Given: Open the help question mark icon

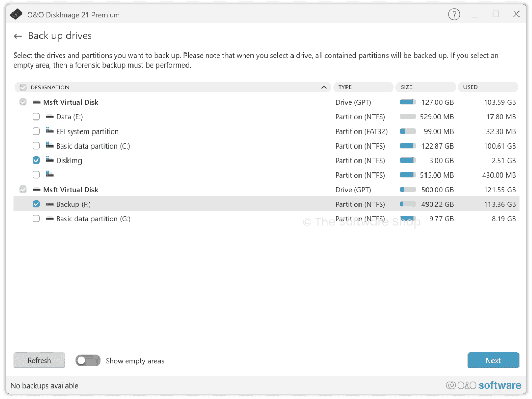Looking at the screenshot, I should (454, 14).
